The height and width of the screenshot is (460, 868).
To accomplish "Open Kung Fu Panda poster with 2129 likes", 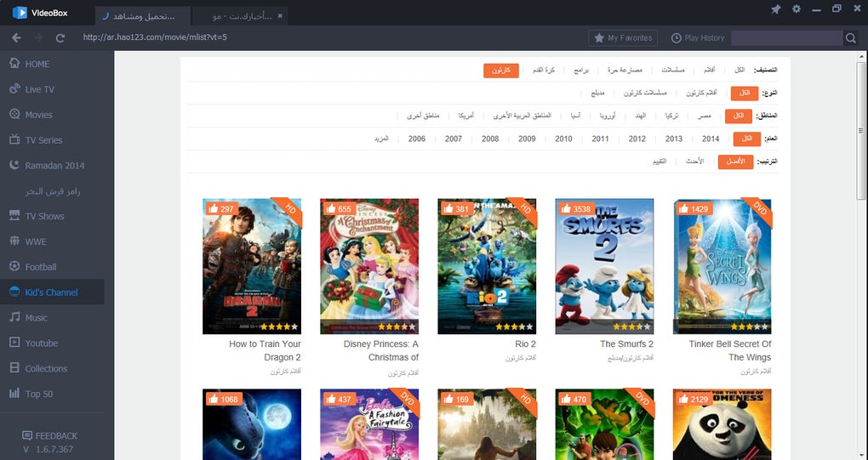I will click(722, 424).
